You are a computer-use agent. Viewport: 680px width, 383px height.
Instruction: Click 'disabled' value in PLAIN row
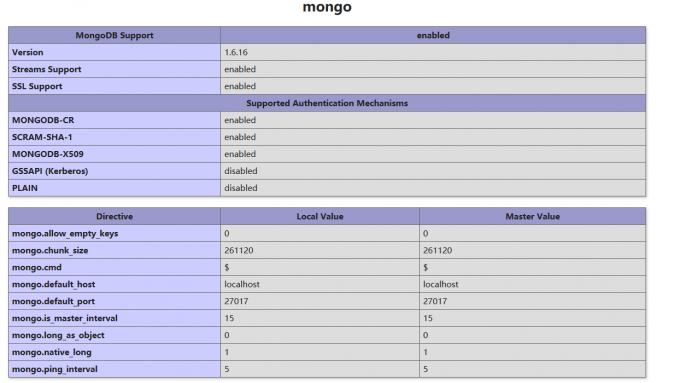241,188
